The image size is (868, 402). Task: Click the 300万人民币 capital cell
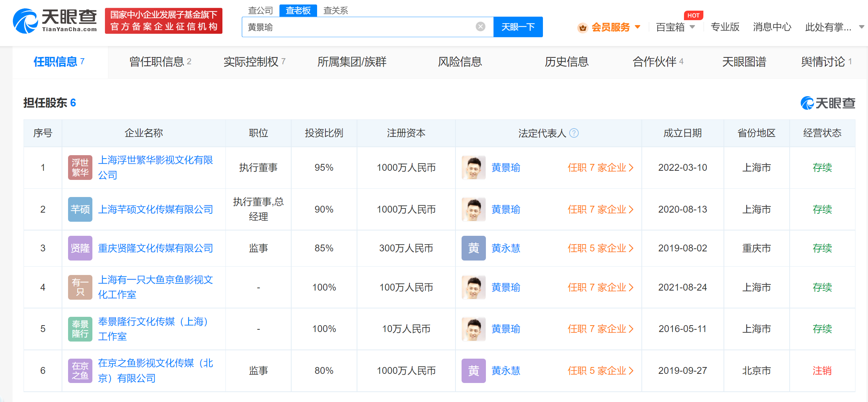click(x=406, y=248)
